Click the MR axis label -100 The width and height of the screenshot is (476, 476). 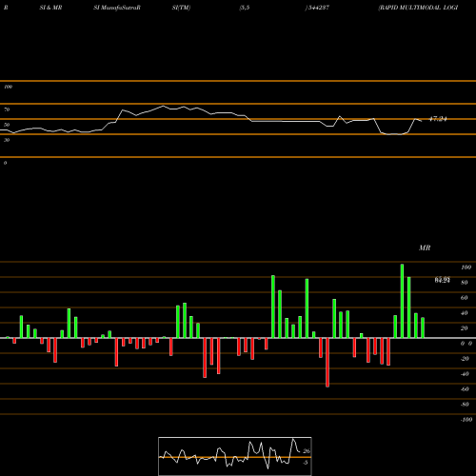pyautogui.click(x=466, y=420)
